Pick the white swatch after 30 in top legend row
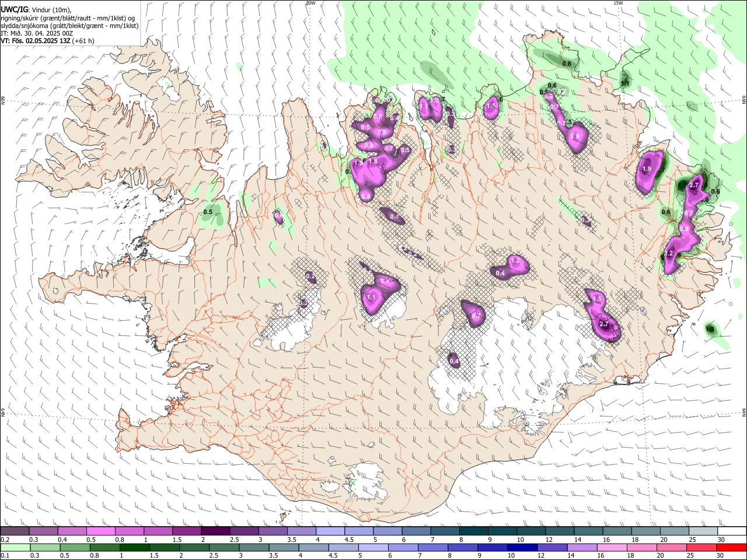Viewport: 747px width, 560px height. coord(732,531)
